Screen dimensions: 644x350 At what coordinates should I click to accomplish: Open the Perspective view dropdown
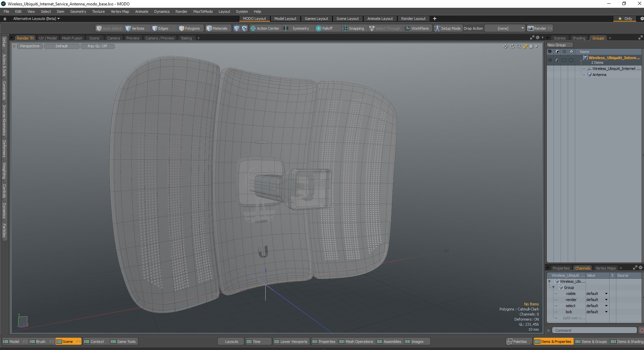click(30, 46)
